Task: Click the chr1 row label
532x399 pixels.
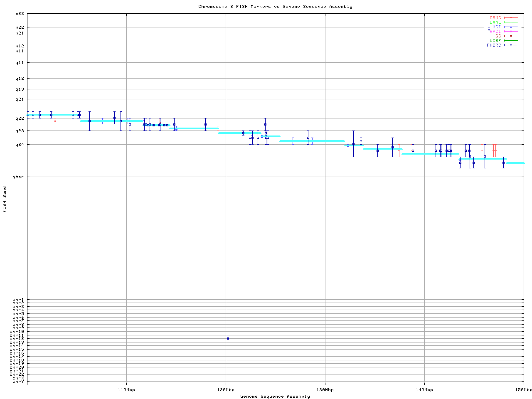Action: pyautogui.click(x=18, y=300)
